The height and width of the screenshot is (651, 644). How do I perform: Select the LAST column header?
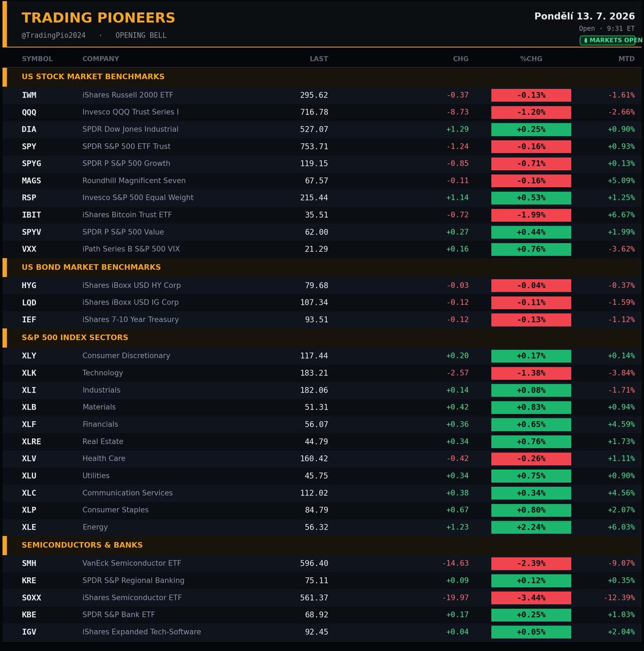[x=319, y=59]
